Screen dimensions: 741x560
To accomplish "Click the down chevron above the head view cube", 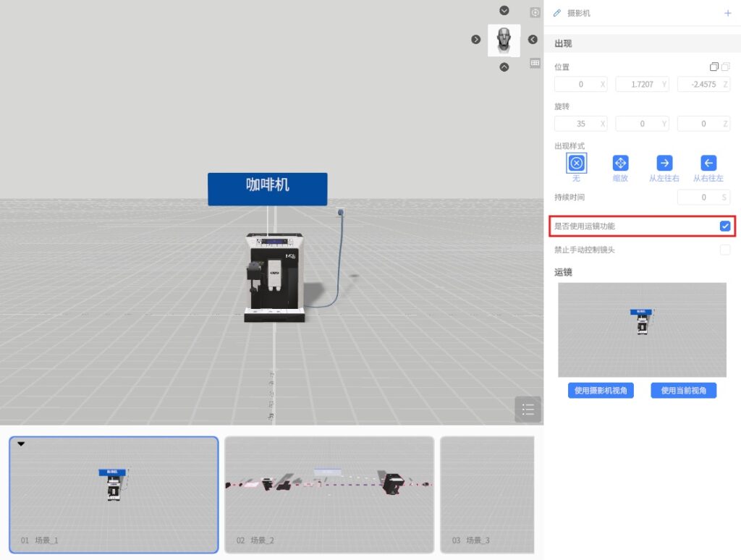I will coord(504,11).
